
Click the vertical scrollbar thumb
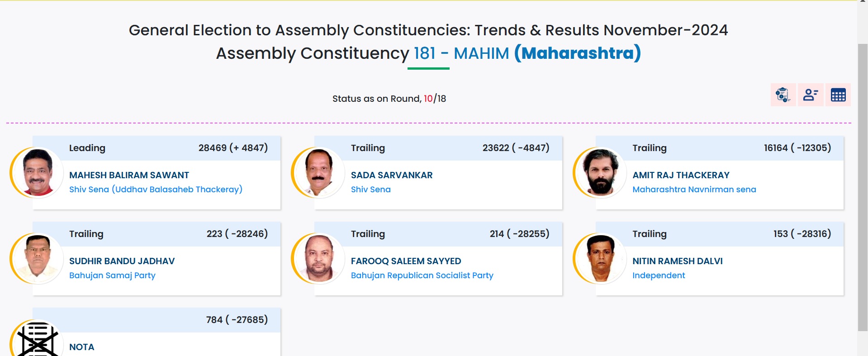click(863, 187)
